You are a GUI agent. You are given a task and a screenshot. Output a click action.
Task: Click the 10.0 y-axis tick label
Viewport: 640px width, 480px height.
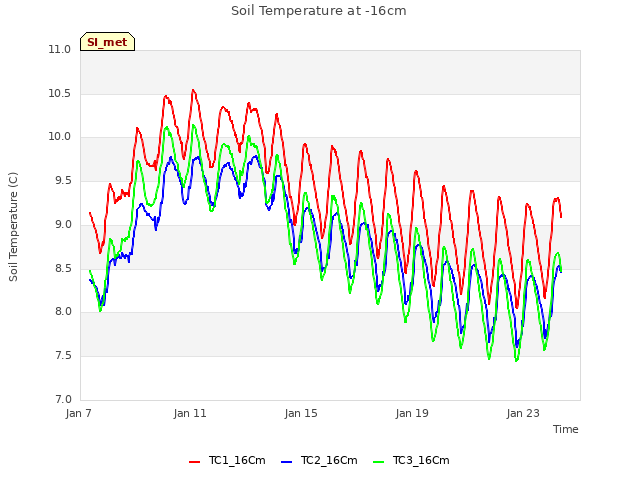pyautogui.click(x=60, y=137)
